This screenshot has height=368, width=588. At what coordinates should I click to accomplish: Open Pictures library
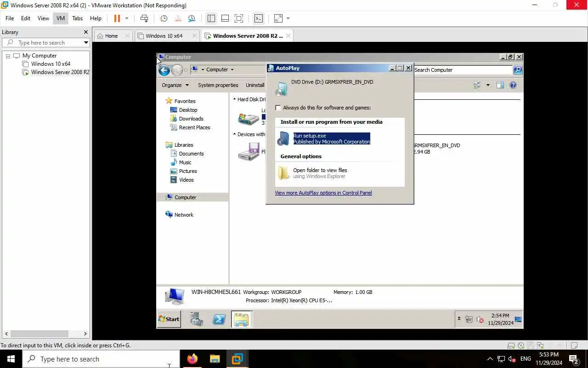(x=188, y=171)
